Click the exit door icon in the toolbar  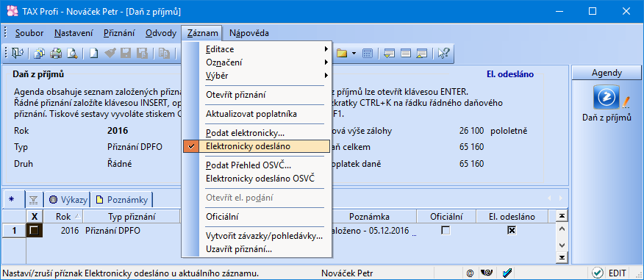pos(18,54)
